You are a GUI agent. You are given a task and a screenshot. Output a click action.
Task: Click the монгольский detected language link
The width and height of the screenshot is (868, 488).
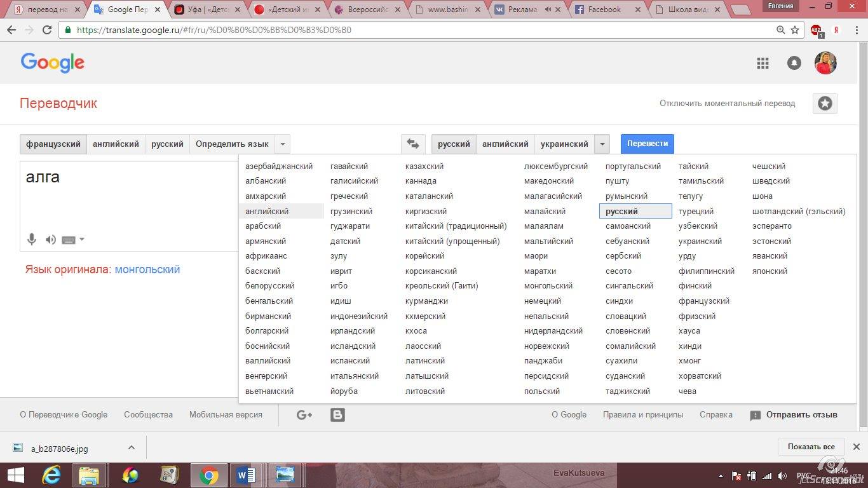tap(147, 269)
